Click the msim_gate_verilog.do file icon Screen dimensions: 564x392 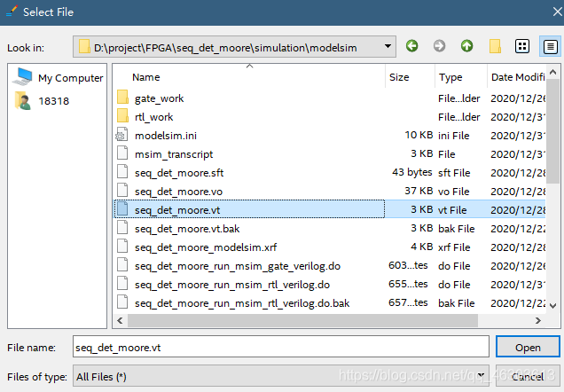tap(122, 265)
